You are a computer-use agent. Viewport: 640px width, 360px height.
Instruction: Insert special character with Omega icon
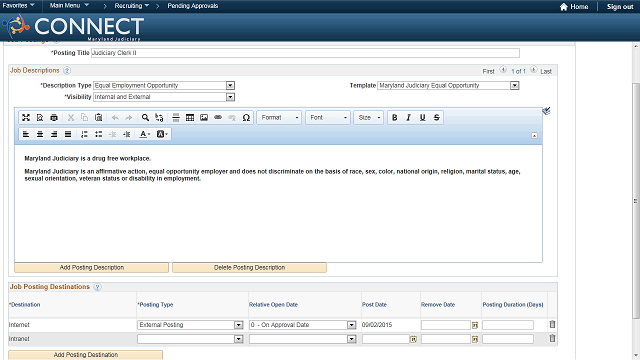[x=246, y=118]
